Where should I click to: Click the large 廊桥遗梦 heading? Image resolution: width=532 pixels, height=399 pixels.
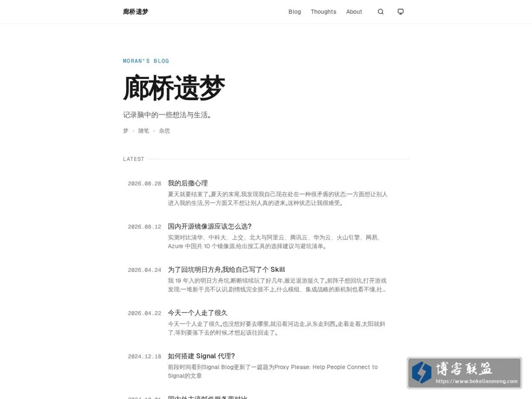(174, 88)
